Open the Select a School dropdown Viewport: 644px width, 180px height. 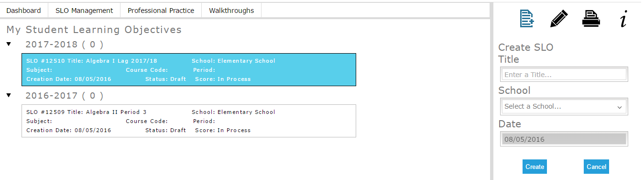tap(564, 106)
